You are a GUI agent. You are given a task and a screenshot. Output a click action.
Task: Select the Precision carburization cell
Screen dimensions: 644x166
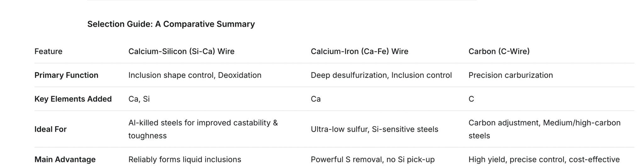pyautogui.click(x=510, y=75)
